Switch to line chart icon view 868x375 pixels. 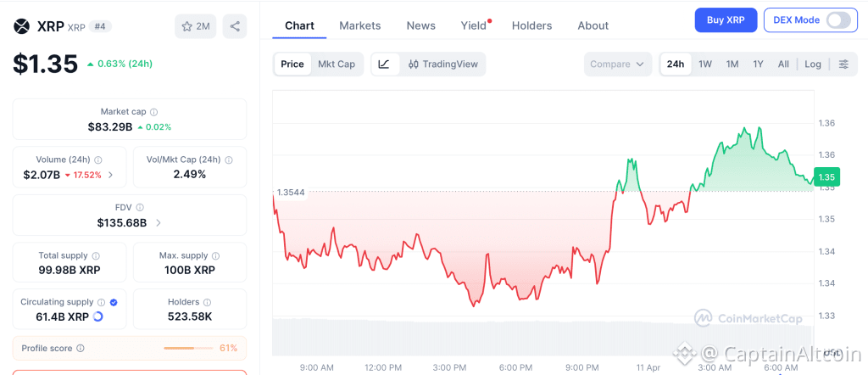pyautogui.click(x=384, y=64)
